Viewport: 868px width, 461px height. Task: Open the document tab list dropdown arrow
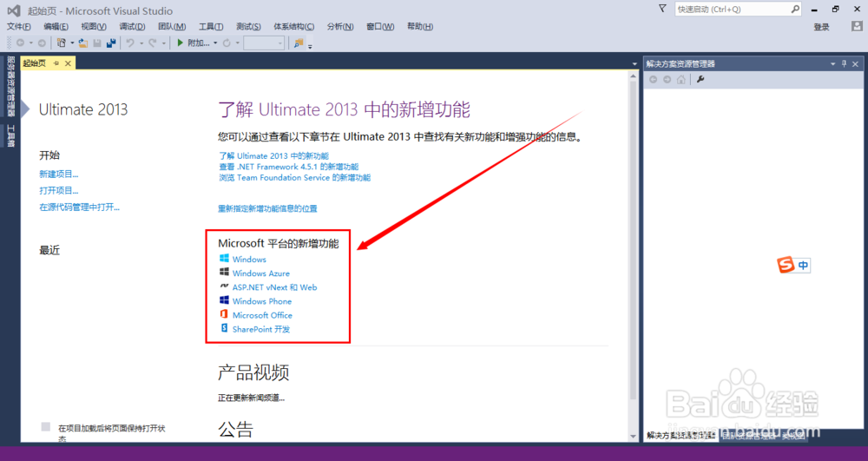click(x=635, y=64)
